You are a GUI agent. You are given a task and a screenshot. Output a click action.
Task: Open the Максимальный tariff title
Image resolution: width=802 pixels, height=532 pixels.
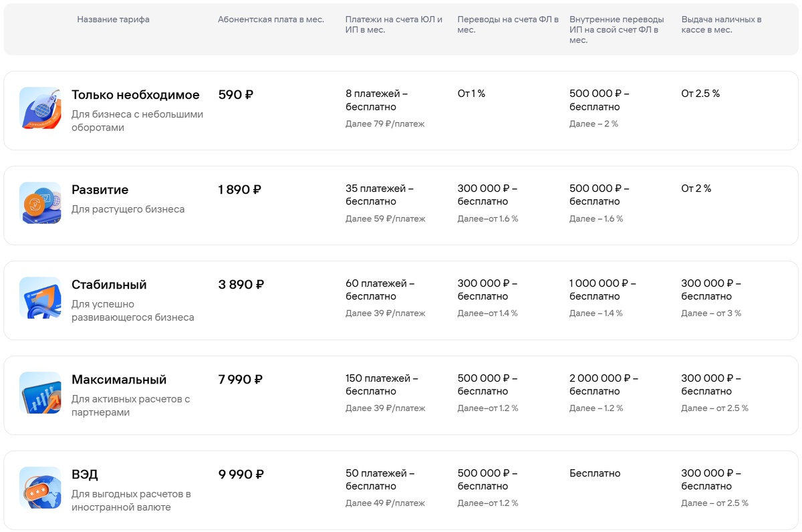click(x=119, y=380)
